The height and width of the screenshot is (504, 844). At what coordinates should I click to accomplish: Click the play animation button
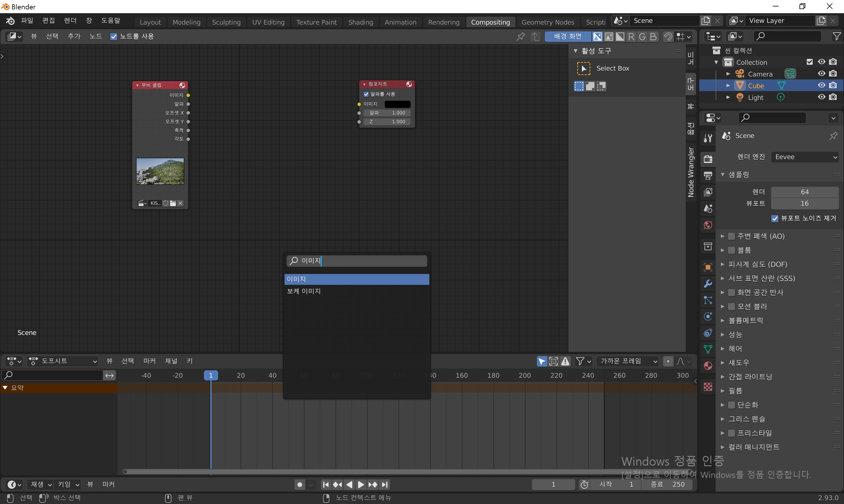tap(361, 485)
